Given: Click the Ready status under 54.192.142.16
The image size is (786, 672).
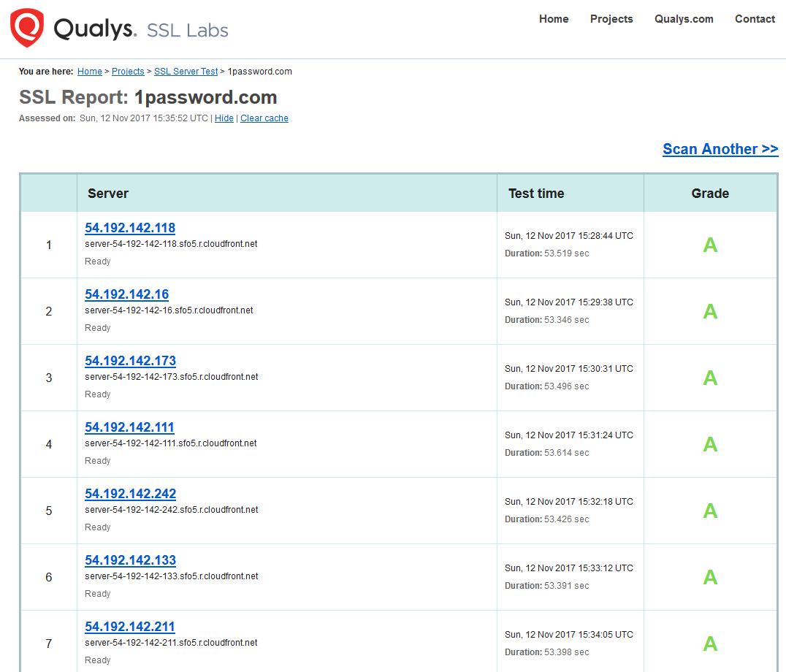Looking at the screenshot, I should (x=98, y=328).
